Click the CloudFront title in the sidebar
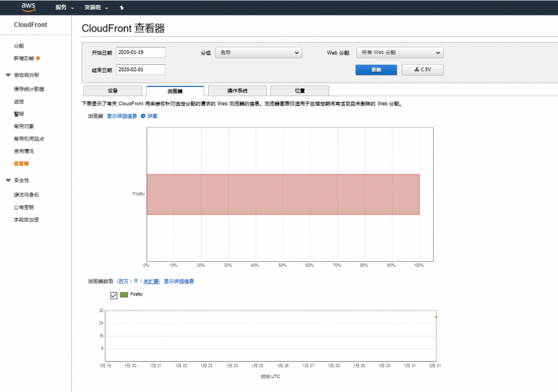 31,25
